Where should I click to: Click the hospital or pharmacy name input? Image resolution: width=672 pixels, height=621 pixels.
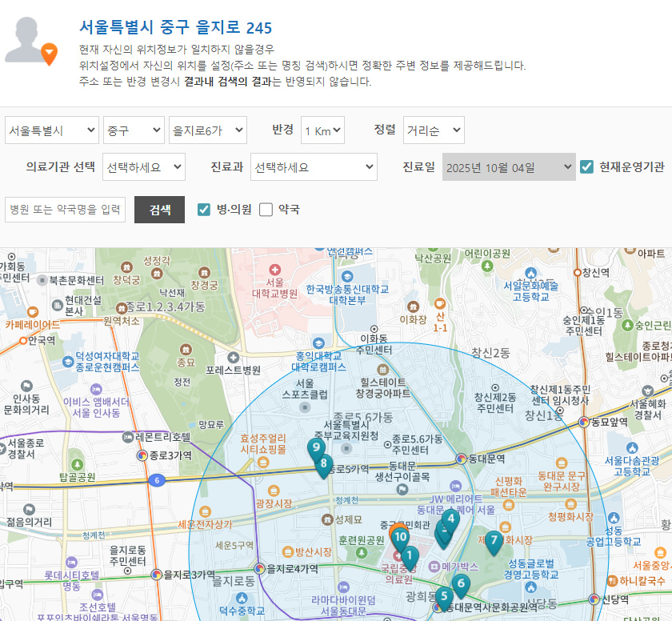pos(65,210)
